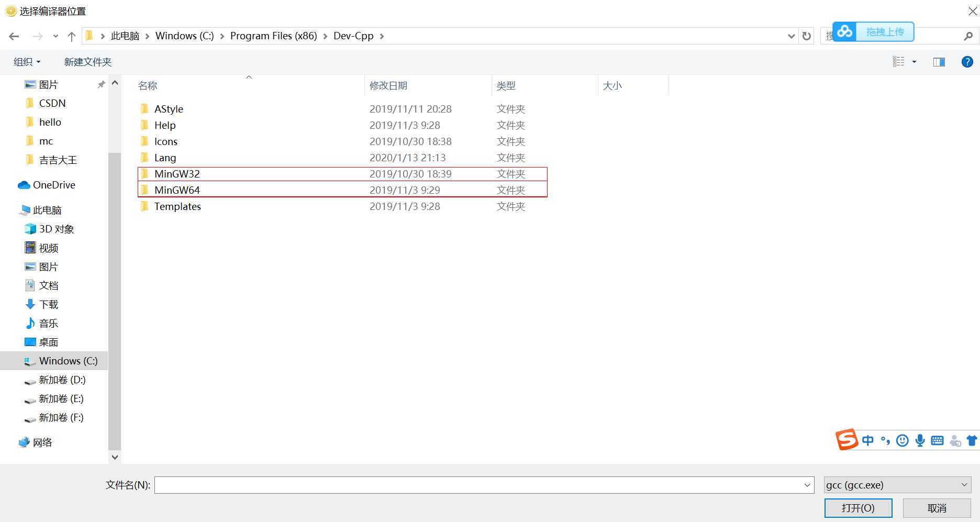Go back with the left arrow
This screenshot has height=522, width=980.
pyautogui.click(x=14, y=36)
